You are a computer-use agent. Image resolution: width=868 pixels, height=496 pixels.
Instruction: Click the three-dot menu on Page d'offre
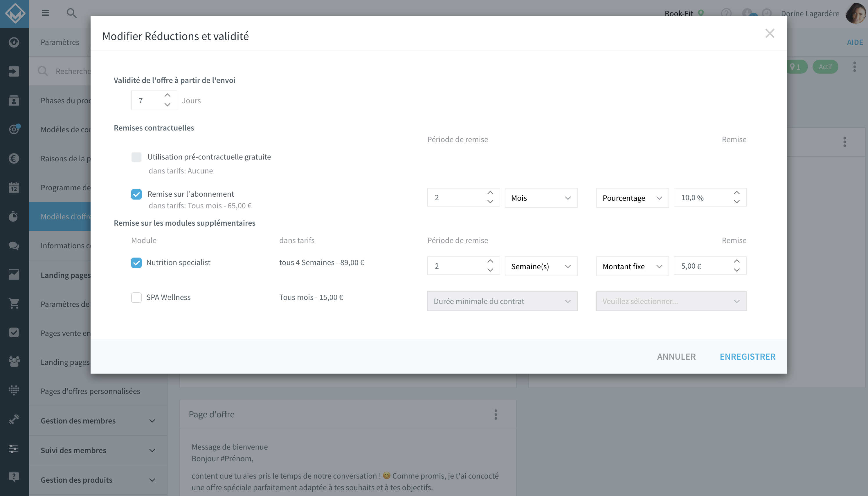(496, 414)
